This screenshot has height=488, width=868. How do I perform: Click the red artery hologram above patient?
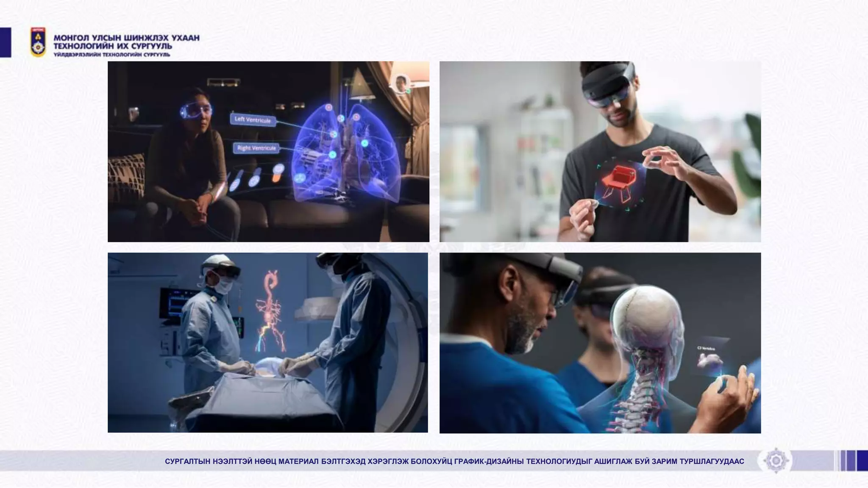click(268, 311)
